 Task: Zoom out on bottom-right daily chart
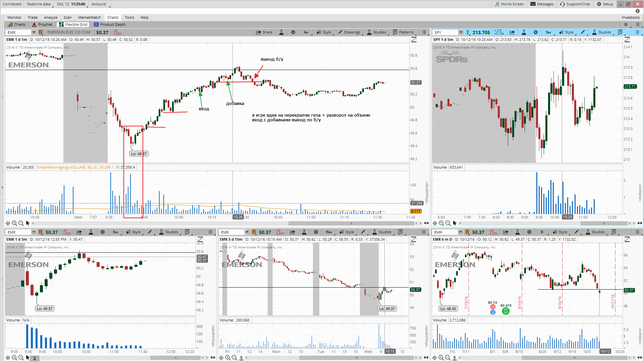click(448, 358)
